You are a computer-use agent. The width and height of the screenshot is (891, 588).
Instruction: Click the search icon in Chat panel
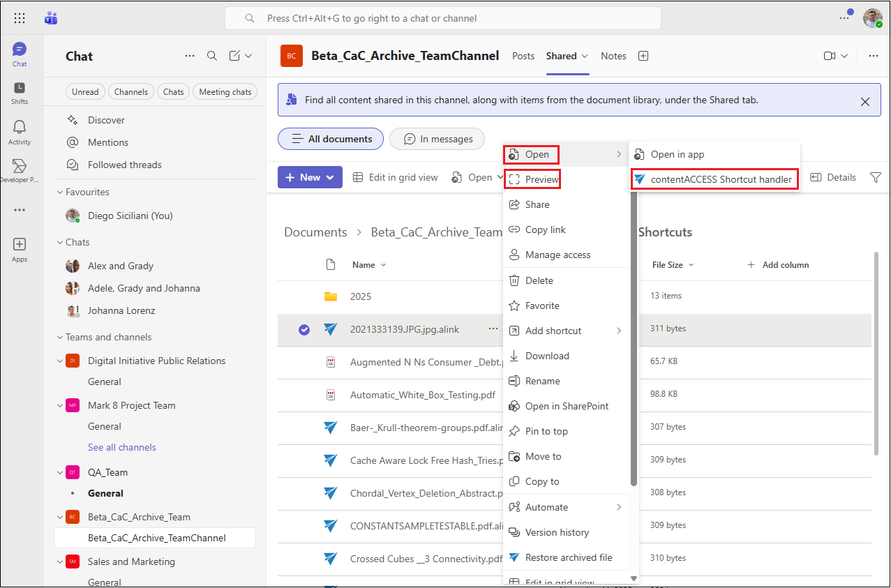tap(212, 56)
